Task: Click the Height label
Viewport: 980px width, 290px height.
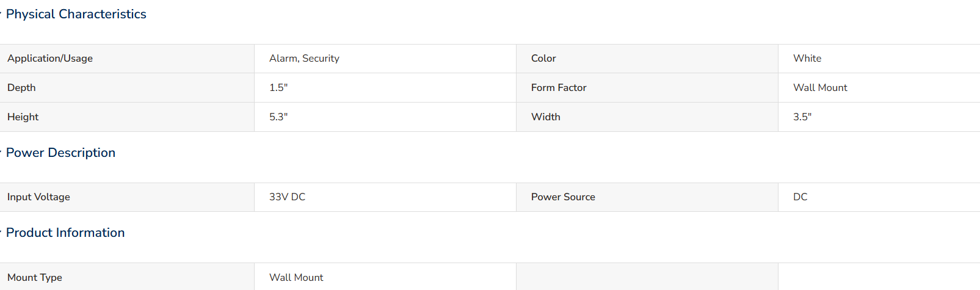Action: click(23, 117)
